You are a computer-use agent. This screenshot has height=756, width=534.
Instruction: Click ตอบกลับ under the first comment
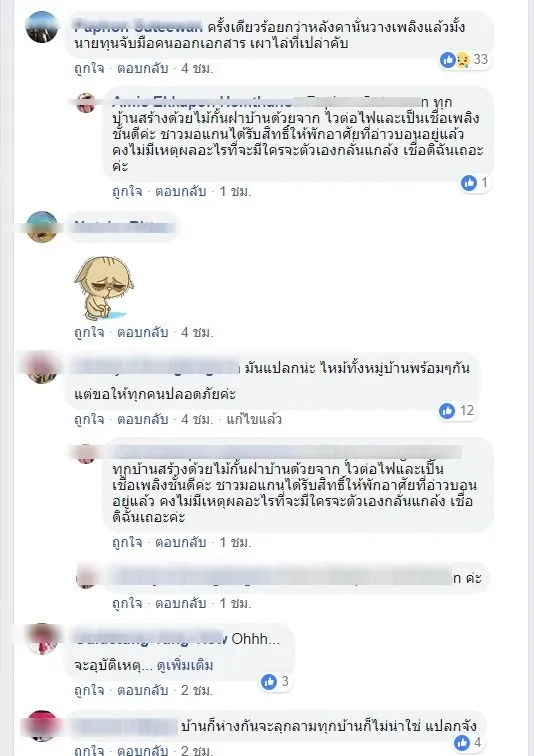click(x=143, y=68)
